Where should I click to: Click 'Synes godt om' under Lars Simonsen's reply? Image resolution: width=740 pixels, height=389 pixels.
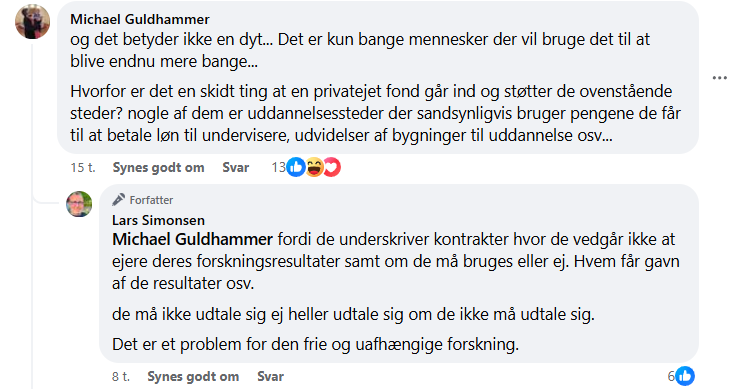(x=193, y=376)
